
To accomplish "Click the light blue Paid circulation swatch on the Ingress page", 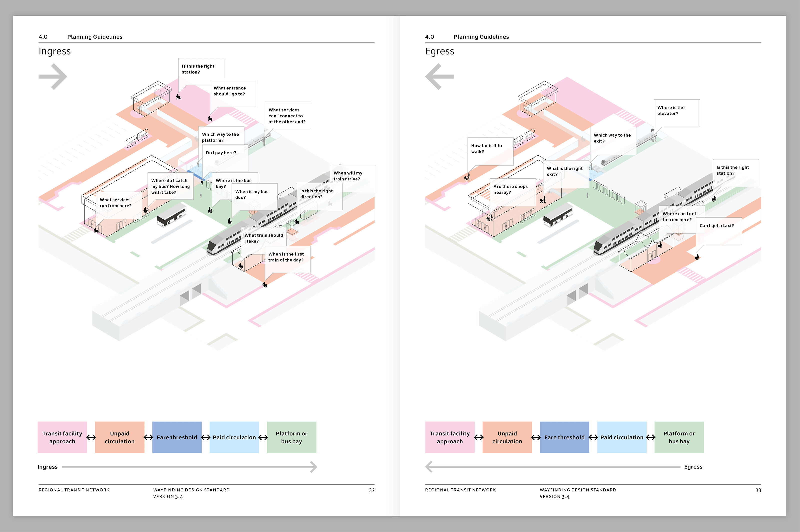I will (x=234, y=437).
